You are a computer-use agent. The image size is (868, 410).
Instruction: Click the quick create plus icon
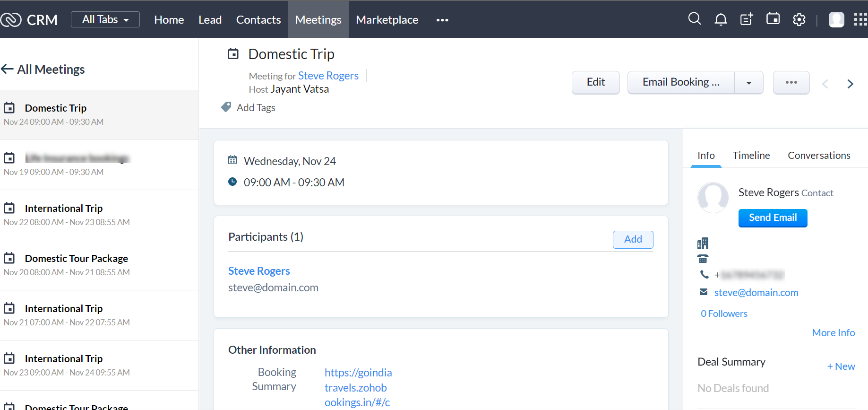(x=747, y=19)
